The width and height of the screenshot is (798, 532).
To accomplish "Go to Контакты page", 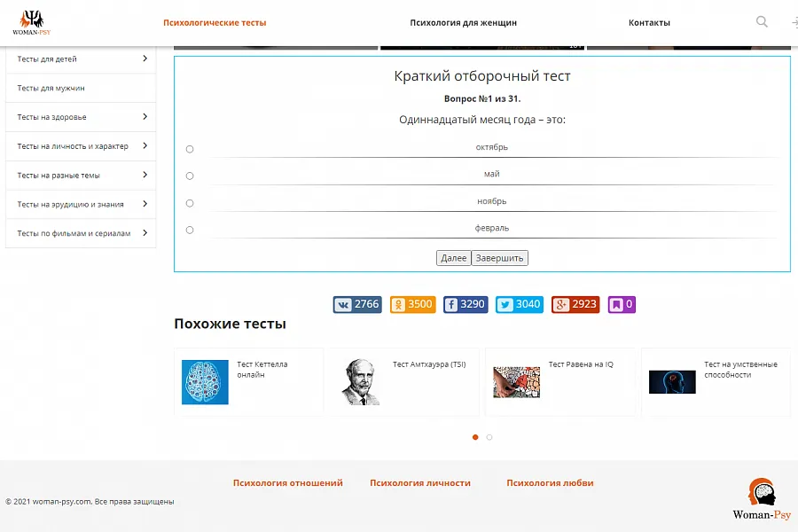I will (x=649, y=22).
